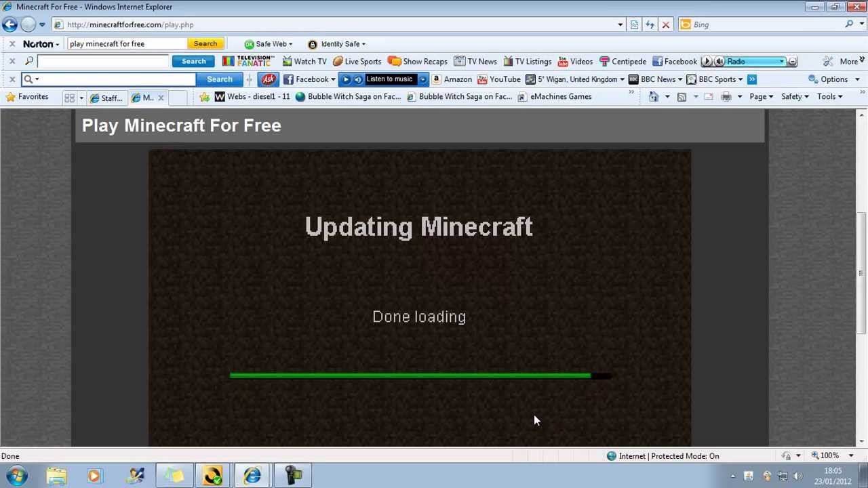The height and width of the screenshot is (488, 868).
Task: Open BBC Sports dropdown
Action: click(x=715, y=79)
